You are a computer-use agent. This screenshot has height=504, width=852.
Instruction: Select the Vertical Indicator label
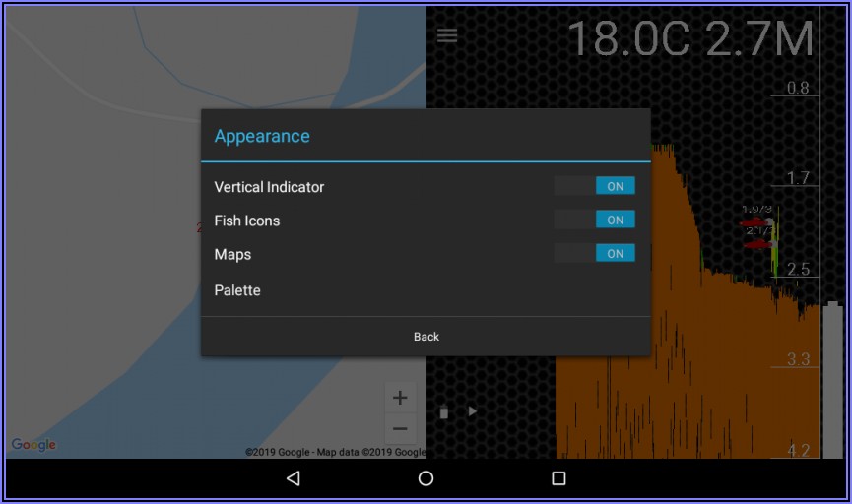pos(269,187)
